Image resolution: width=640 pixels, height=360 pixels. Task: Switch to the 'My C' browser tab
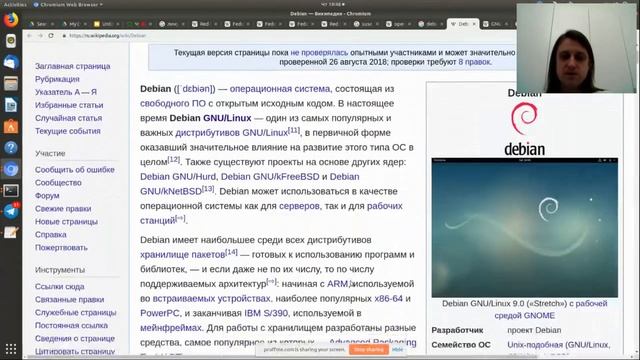[x=74, y=24]
